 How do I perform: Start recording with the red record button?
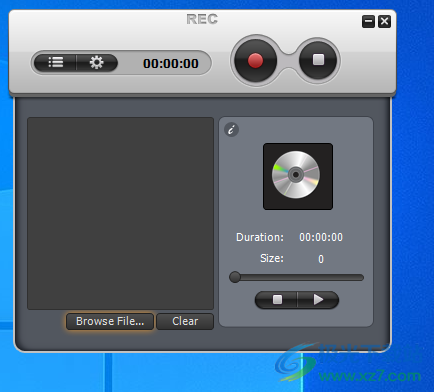(255, 61)
